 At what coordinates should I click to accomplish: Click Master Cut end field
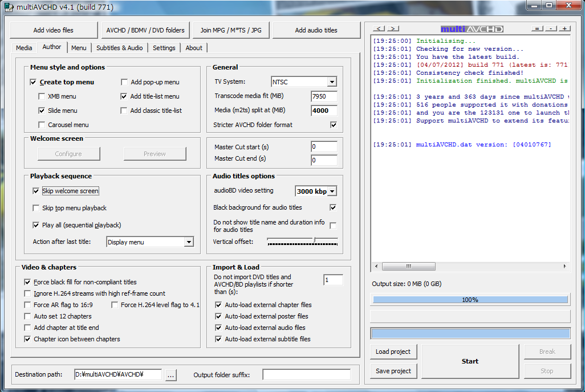coord(324,160)
